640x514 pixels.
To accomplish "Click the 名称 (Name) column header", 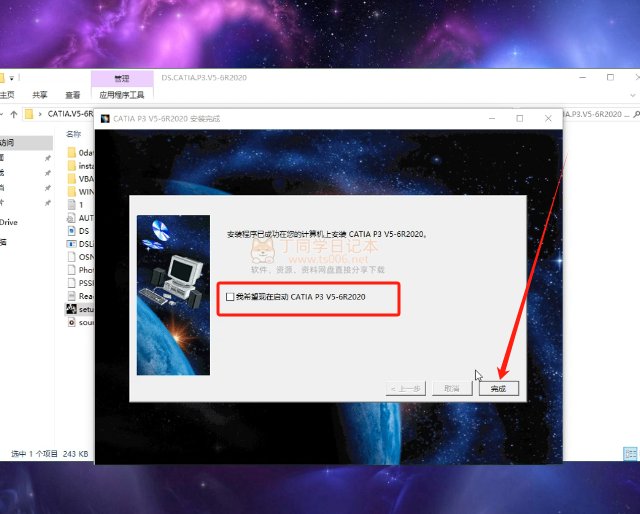I will (74, 132).
